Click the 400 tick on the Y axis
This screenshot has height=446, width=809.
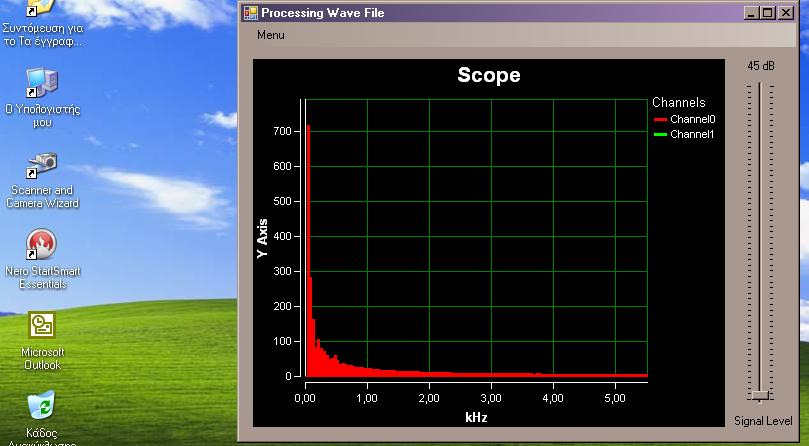282,236
